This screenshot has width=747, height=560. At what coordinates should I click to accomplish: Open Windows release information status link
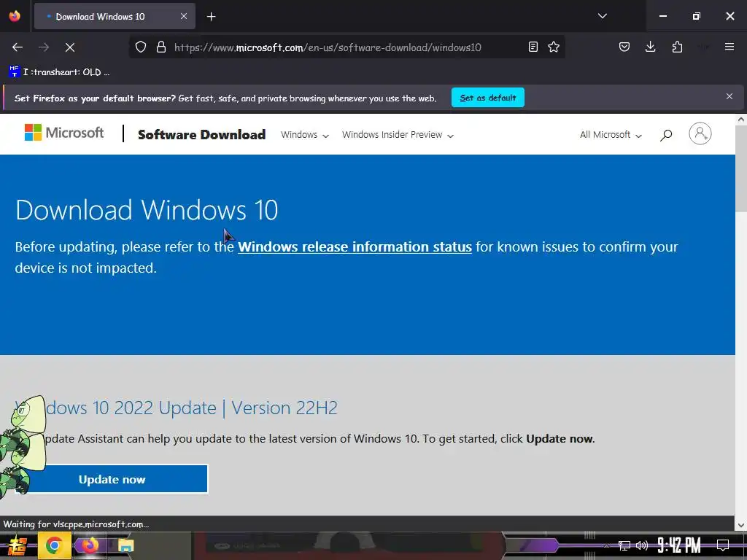(355, 247)
